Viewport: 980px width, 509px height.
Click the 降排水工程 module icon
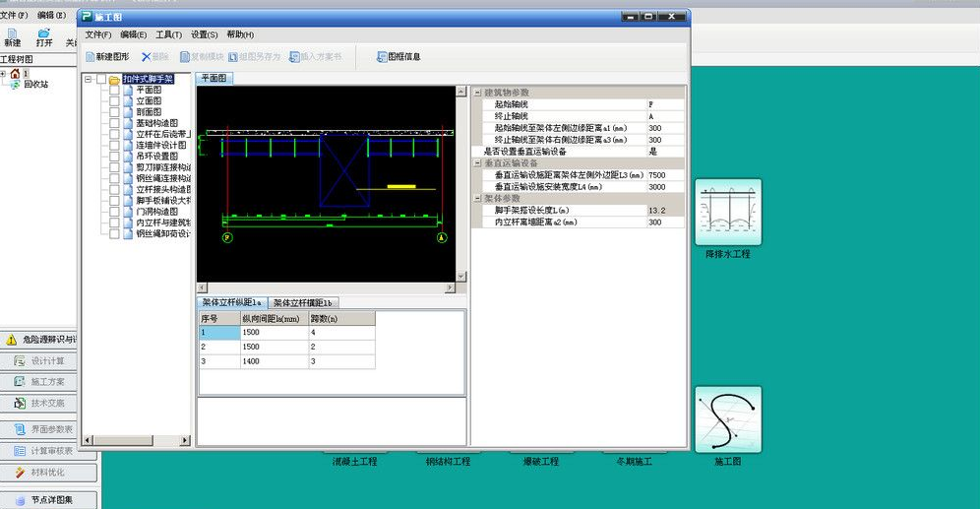click(727, 212)
